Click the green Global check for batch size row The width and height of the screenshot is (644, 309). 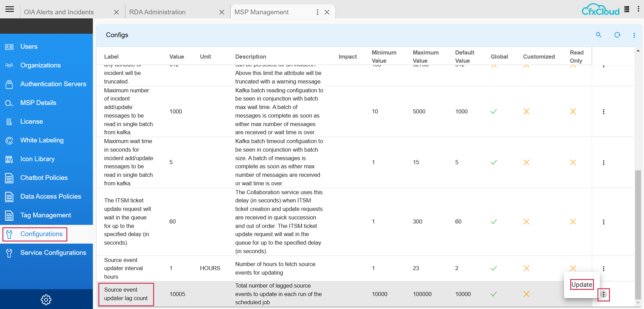pos(494,111)
